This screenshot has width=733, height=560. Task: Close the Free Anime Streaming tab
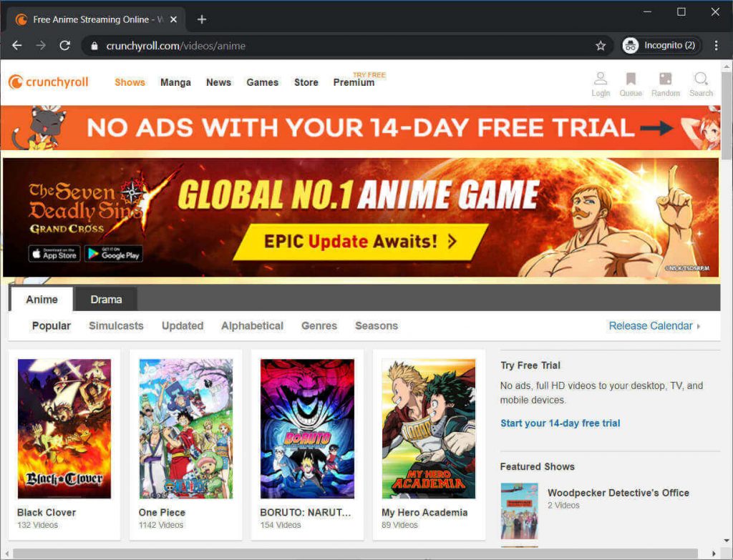pos(173,19)
